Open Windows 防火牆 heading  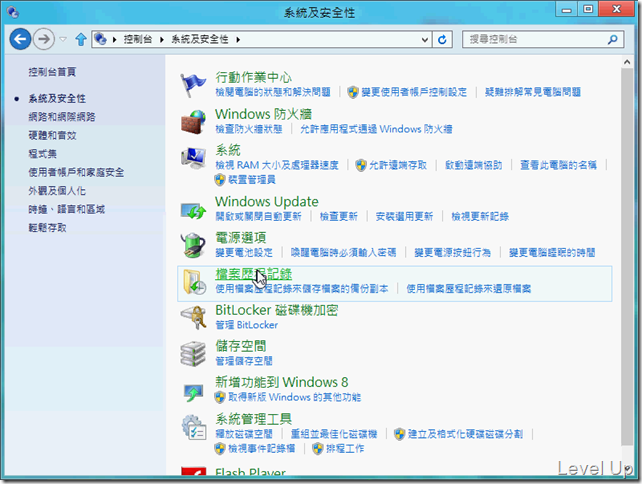263,114
